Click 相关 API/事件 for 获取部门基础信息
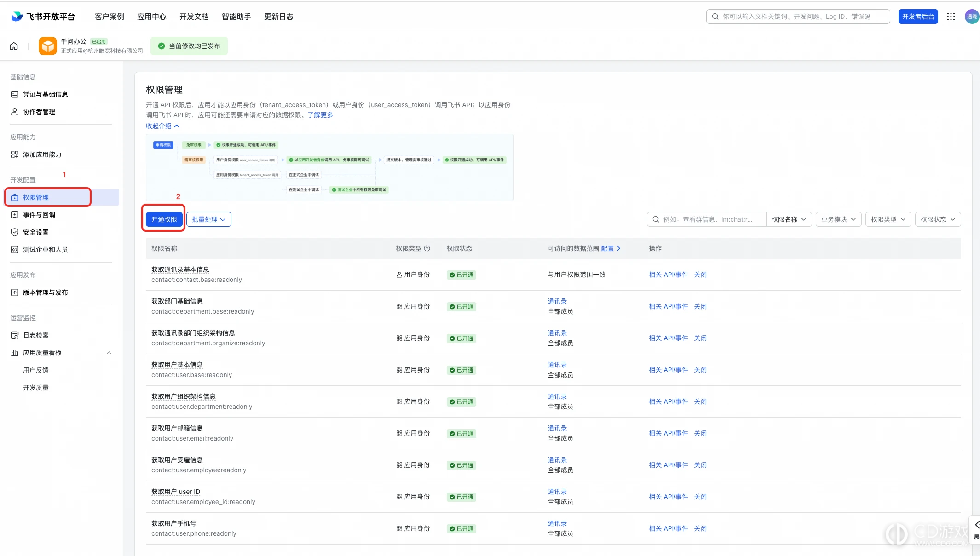980x556 pixels. (x=669, y=306)
